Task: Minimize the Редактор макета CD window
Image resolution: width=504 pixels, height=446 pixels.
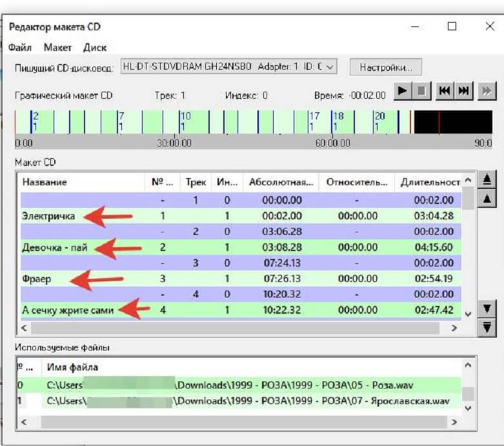Action: [x=415, y=26]
